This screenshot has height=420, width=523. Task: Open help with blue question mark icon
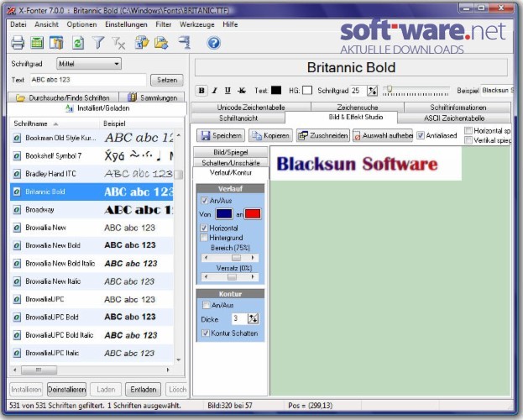tap(214, 43)
